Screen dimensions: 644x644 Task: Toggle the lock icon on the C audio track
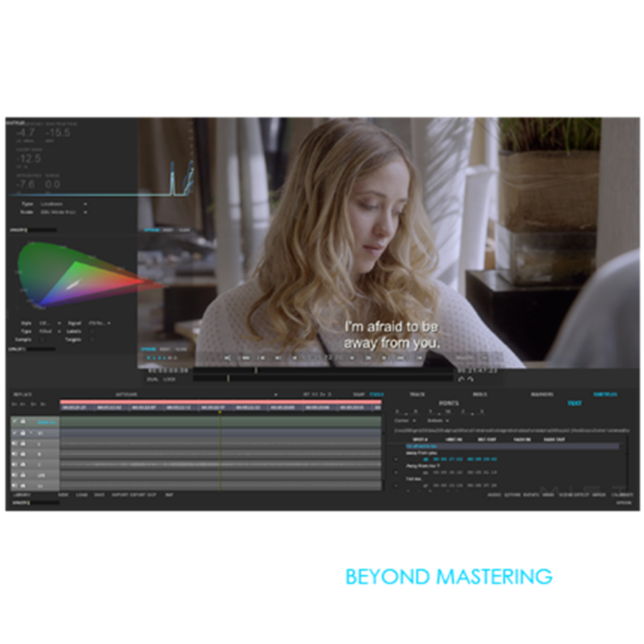pos(23,464)
